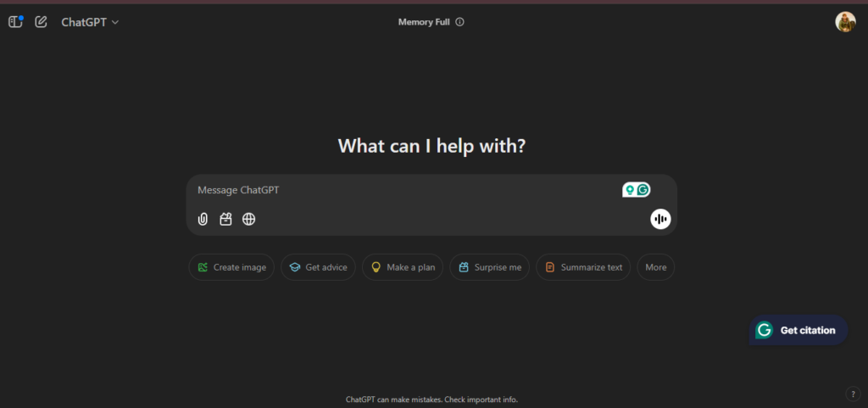This screenshot has width=868, height=408.
Task: Start a new chat with pencil icon
Action: (x=41, y=22)
